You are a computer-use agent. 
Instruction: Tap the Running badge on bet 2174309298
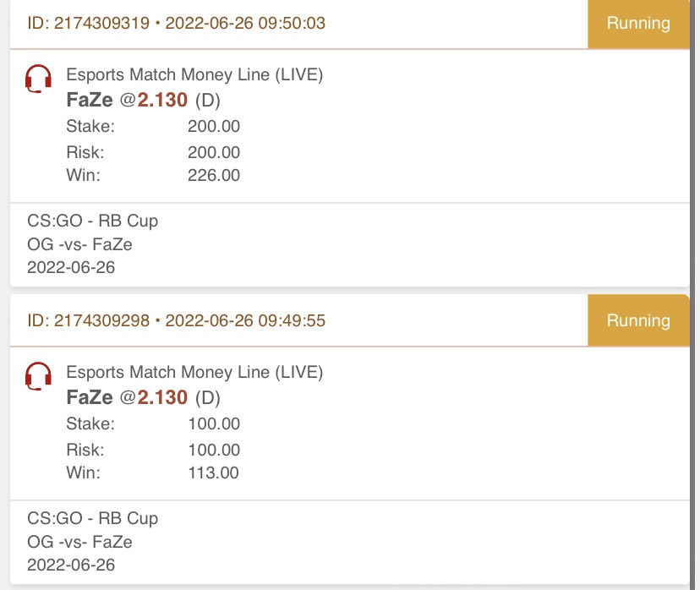click(x=638, y=320)
